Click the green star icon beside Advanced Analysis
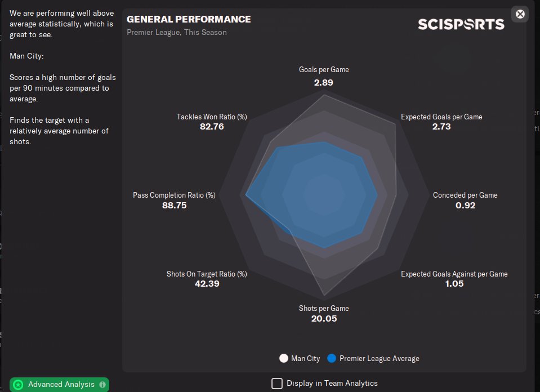The height and width of the screenshot is (392, 540). pyautogui.click(x=19, y=385)
